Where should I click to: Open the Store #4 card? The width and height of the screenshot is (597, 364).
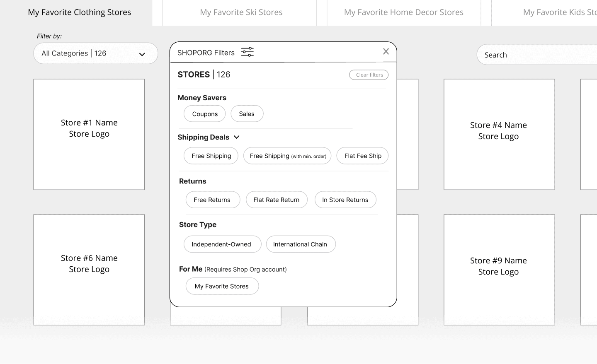click(499, 135)
